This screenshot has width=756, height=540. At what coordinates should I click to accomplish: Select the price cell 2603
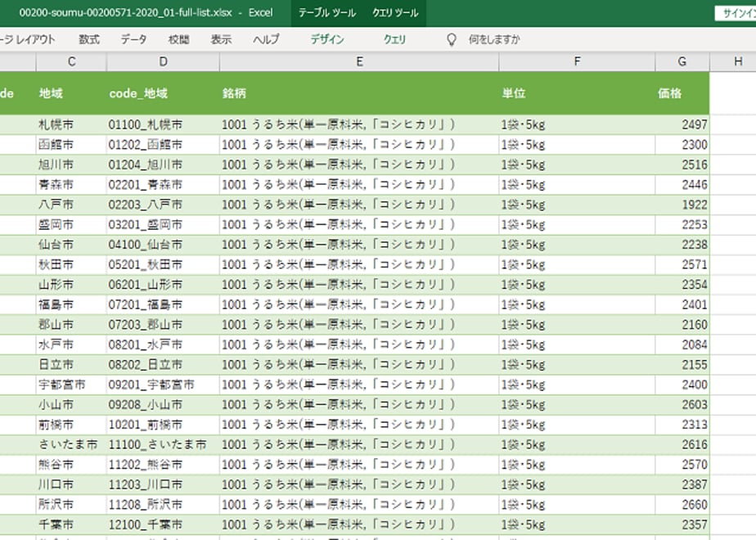(682, 405)
